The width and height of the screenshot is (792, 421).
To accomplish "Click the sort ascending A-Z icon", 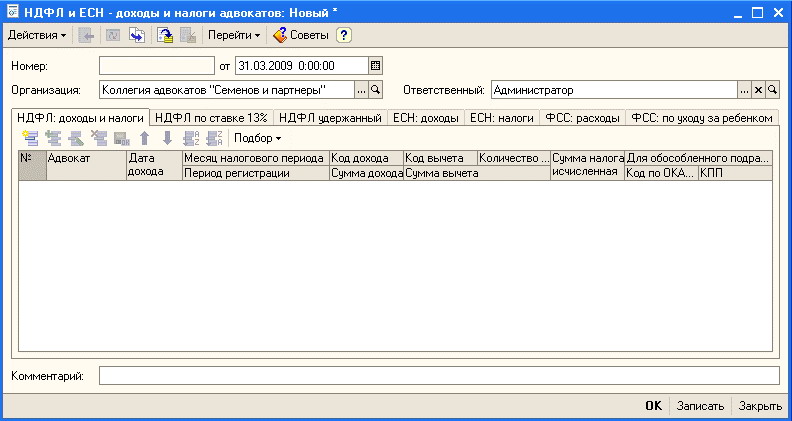I will pos(191,138).
